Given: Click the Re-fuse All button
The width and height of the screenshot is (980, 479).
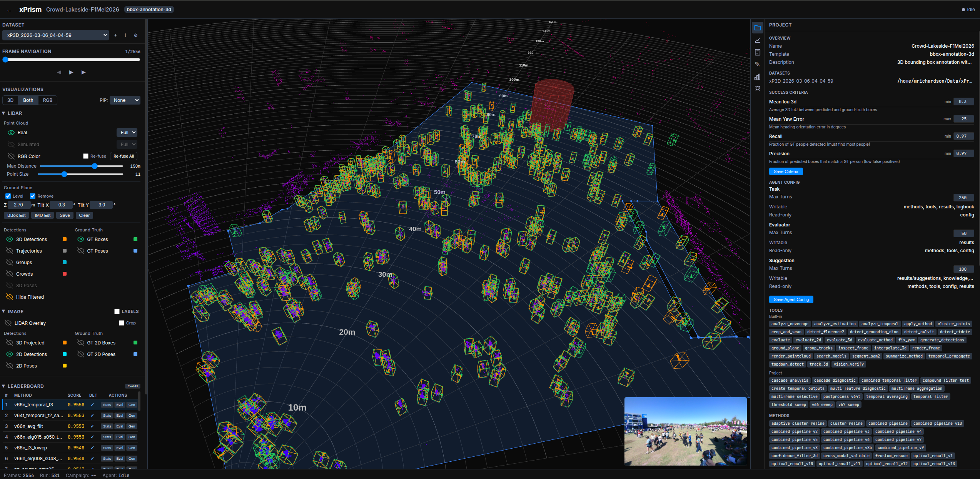Looking at the screenshot, I should [124, 156].
